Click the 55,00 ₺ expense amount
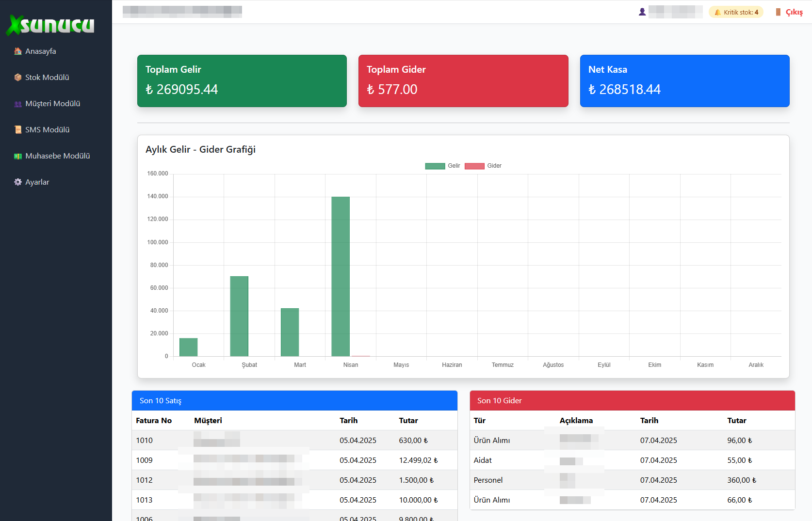 tap(740, 460)
